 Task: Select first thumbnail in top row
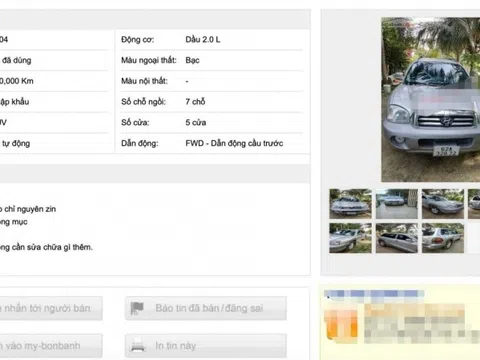tap(350, 204)
